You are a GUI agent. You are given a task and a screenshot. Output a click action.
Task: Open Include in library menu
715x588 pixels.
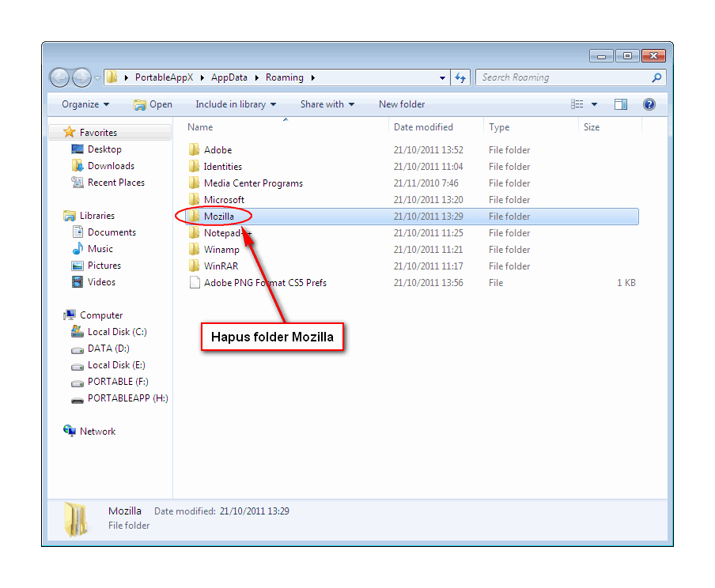tap(236, 104)
